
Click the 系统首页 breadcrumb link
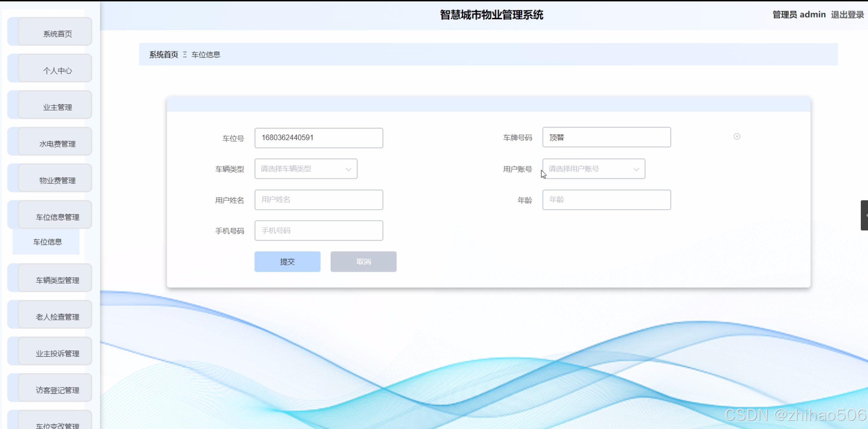point(164,55)
